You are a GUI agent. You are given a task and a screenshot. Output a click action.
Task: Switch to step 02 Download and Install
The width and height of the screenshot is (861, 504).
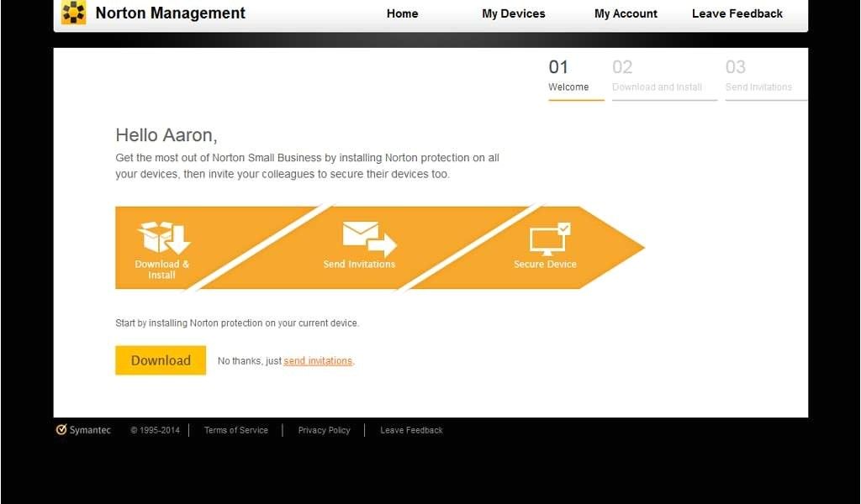664,79
